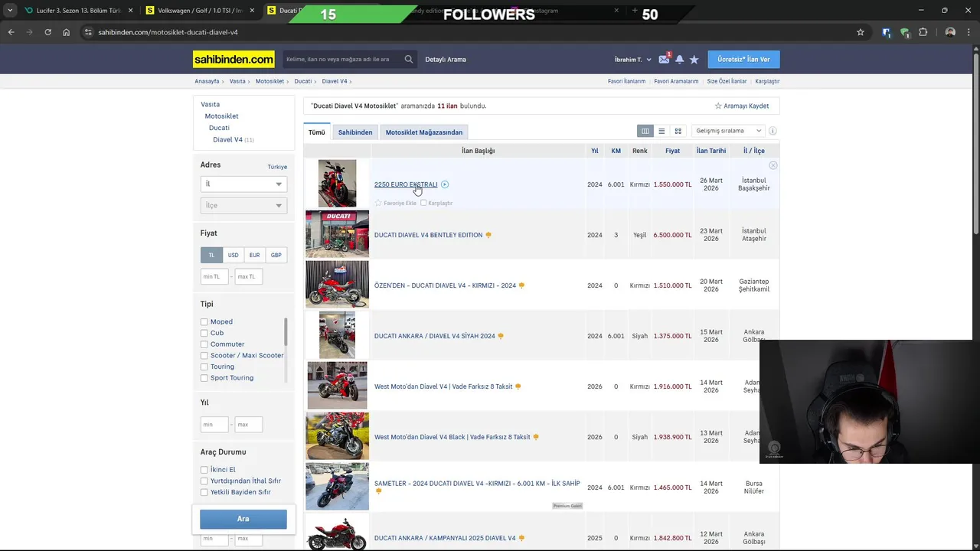Open thumbnail of ÖZEN'DEN Ducati Diavel listing

coord(337,284)
